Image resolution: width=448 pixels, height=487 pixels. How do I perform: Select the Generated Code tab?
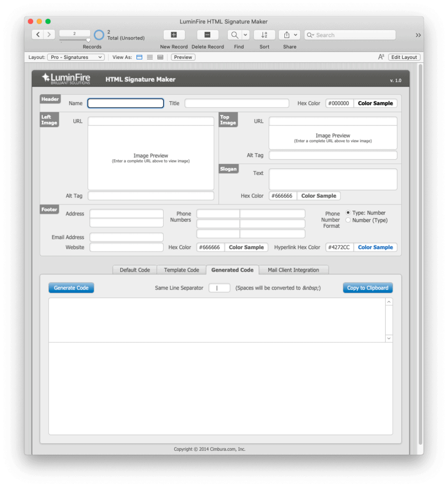pyautogui.click(x=233, y=270)
